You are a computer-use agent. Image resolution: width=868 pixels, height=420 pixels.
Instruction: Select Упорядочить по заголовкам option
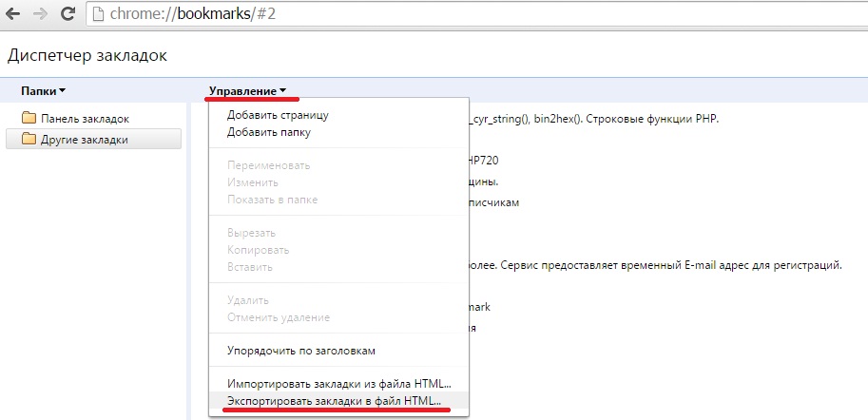301,350
